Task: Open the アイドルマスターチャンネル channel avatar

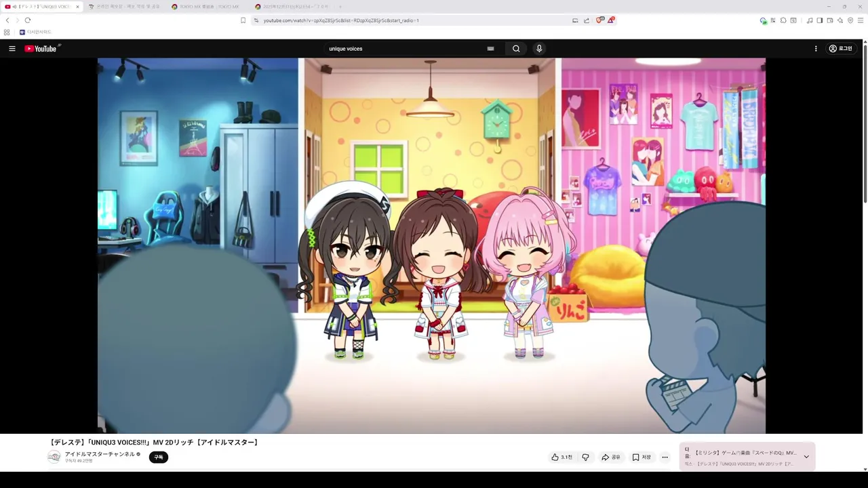Action: point(54,457)
